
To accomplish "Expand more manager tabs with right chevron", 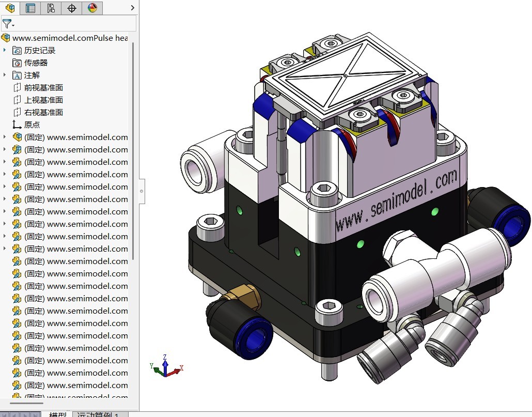I will [133, 8].
